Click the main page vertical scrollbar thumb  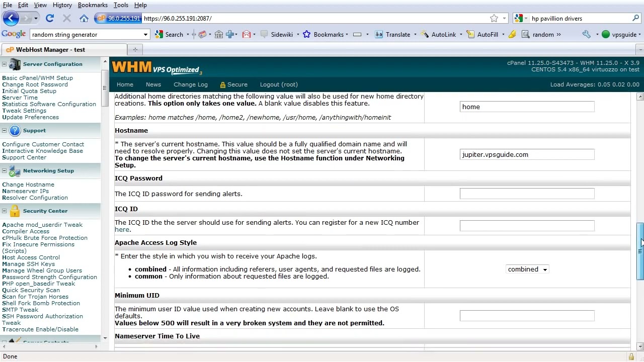point(640,251)
